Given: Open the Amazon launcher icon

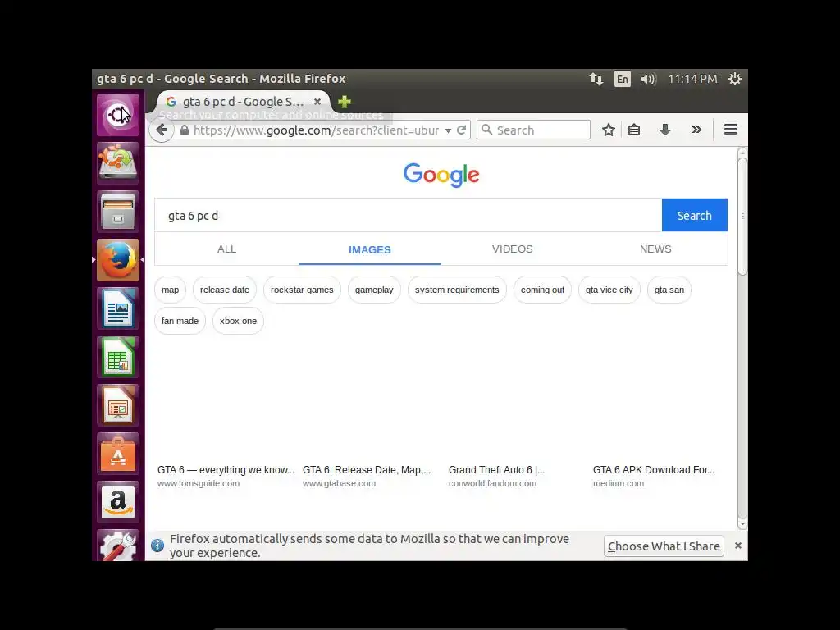Looking at the screenshot, I should pyautogui.click(x=118, y=502).
